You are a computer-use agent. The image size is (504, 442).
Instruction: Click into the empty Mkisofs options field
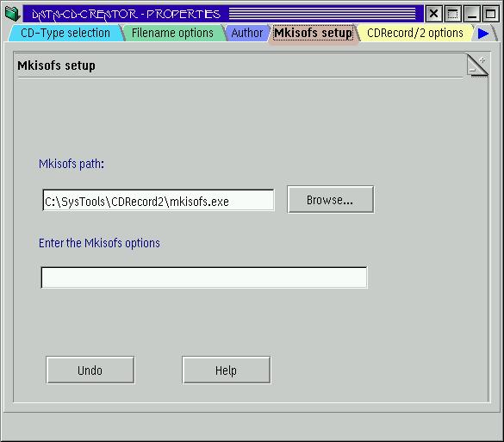point(204,277)
